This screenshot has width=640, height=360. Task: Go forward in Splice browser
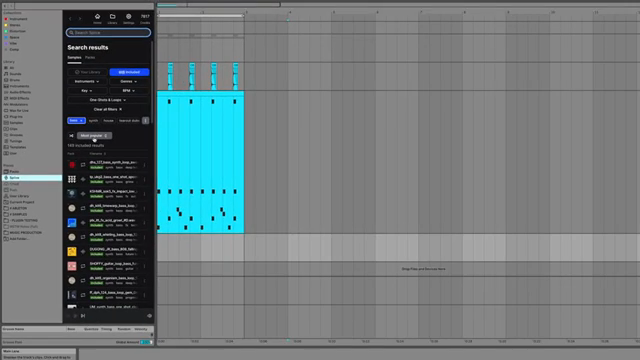[x=80, y=19]
